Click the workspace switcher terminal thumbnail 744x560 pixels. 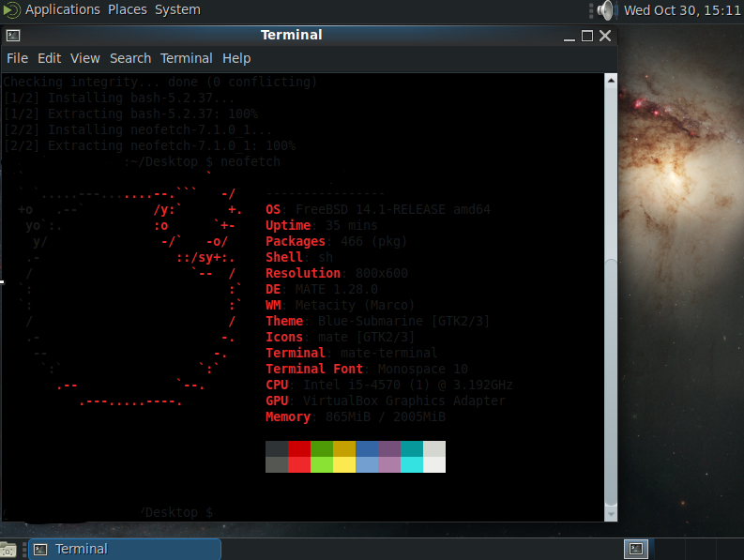click(x=636, y=549)
